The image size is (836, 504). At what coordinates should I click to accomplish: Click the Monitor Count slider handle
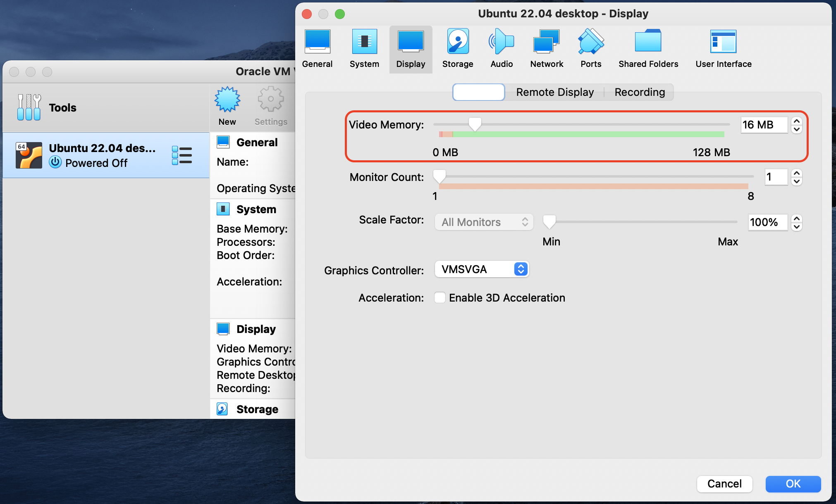(439, 176)
